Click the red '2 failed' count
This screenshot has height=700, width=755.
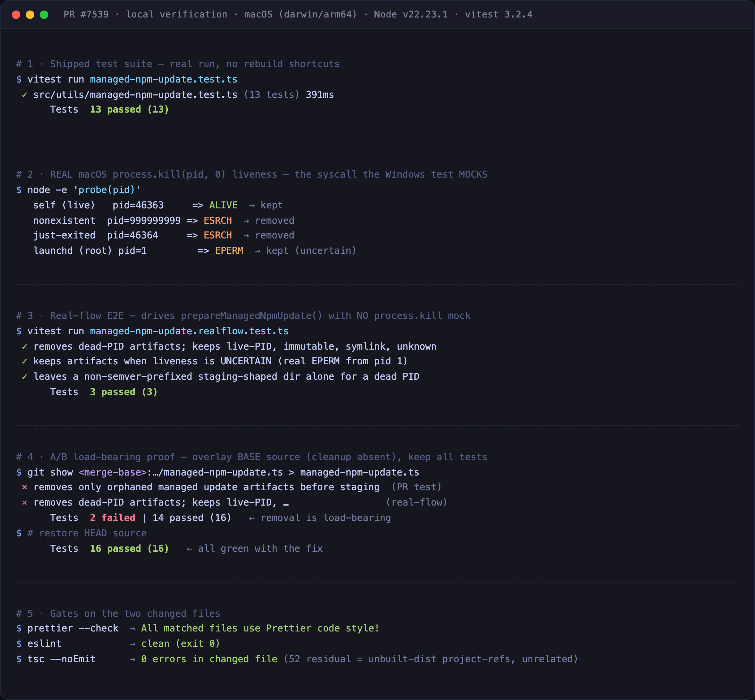(113, 518)
